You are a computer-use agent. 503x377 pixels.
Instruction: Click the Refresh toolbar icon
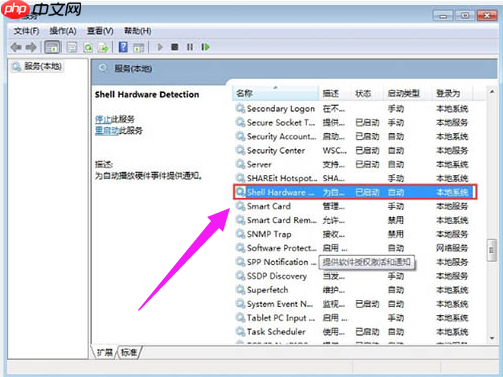coord(88,47)
